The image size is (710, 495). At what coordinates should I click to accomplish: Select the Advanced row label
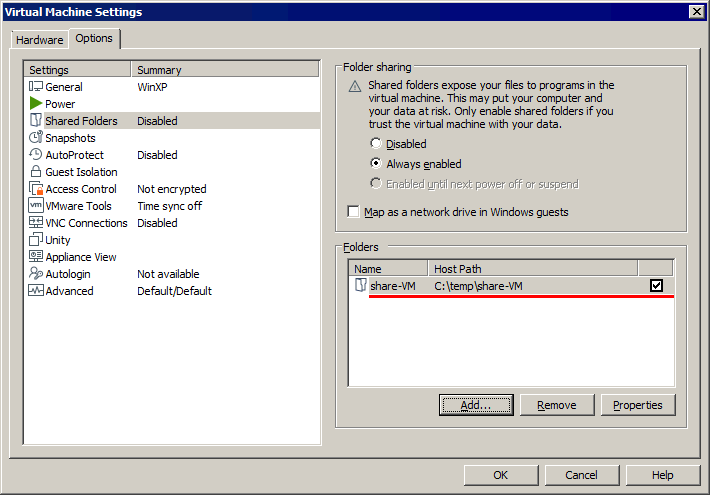(x=70, y=291)
